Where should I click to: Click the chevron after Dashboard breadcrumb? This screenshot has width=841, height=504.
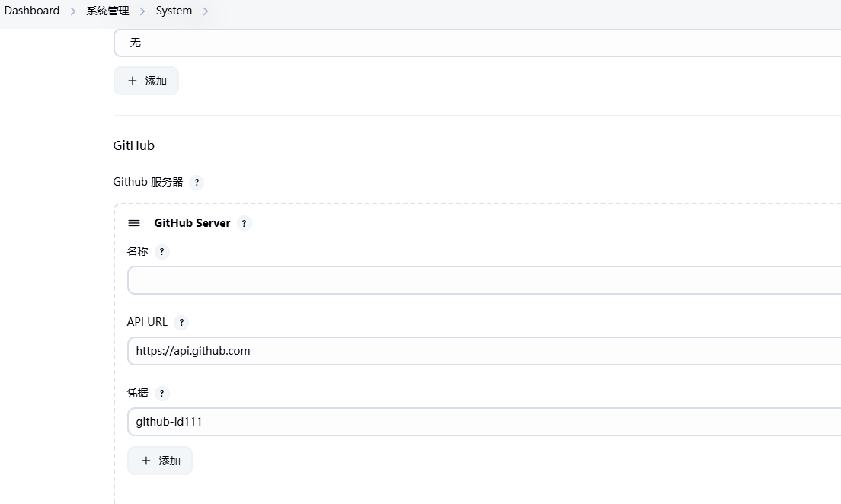(73, 11)
